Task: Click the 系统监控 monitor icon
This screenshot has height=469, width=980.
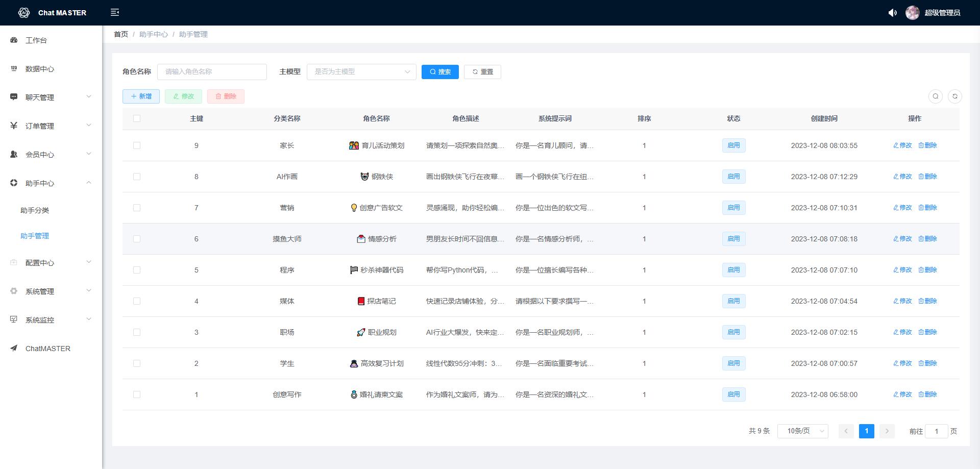Action: (14, 319)
